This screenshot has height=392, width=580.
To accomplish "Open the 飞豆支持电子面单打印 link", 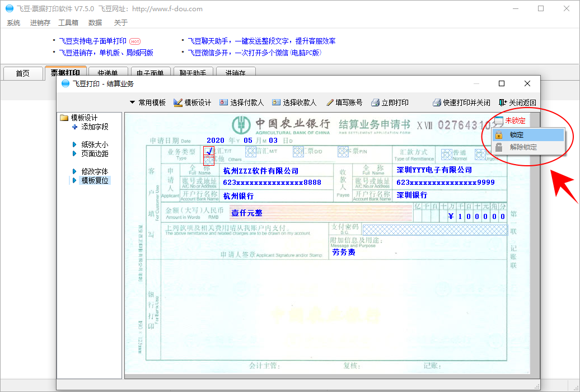I will coord(93,41).
